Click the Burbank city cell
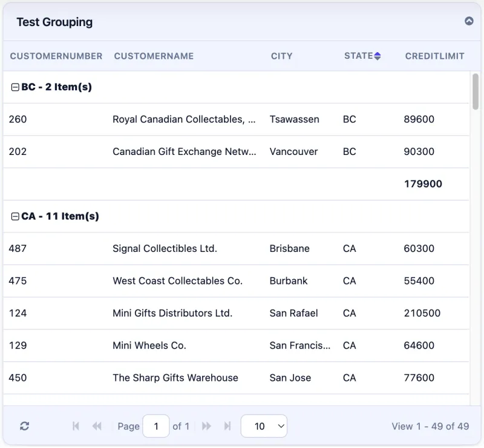The height and width of the screenshot is (448, 484). click(x=289, y=281)
